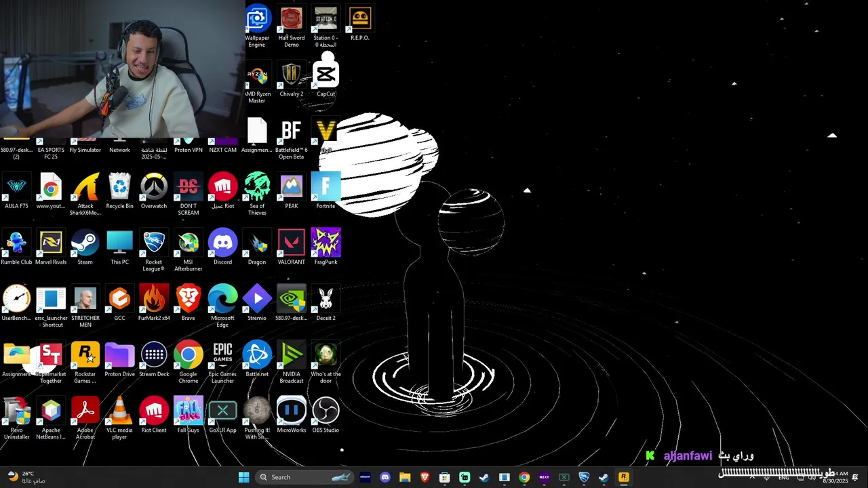Open the Riot Client desktop shortcut
868x488 pixels.
coord(154,416)
